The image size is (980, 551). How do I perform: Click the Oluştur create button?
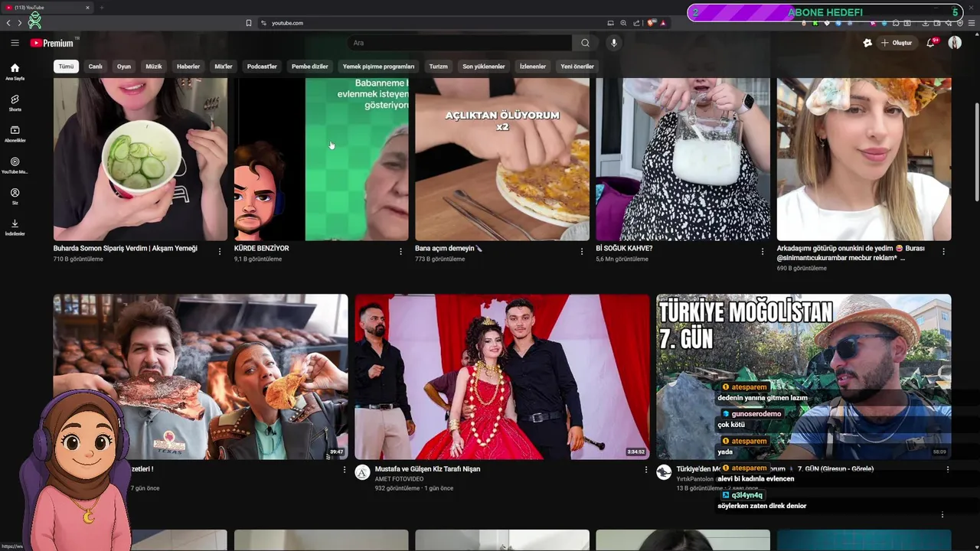[897, 43]
